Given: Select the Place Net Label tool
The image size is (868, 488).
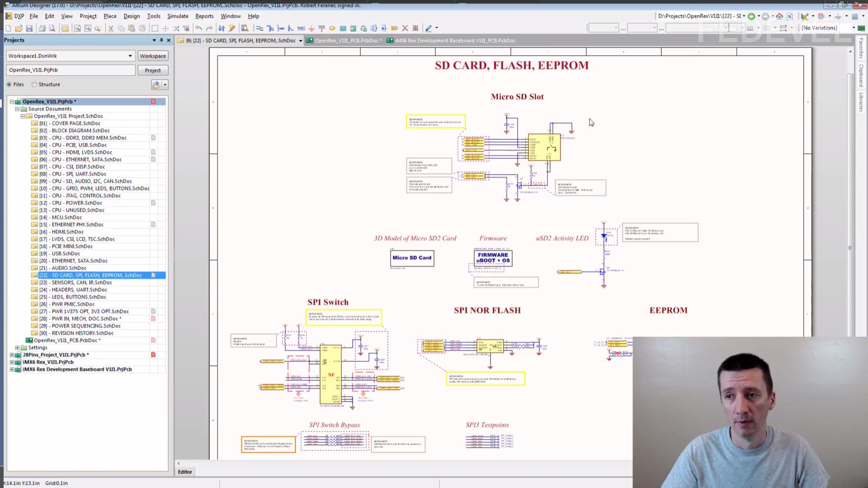Looking at the screenshot, I should coord(301,28).
